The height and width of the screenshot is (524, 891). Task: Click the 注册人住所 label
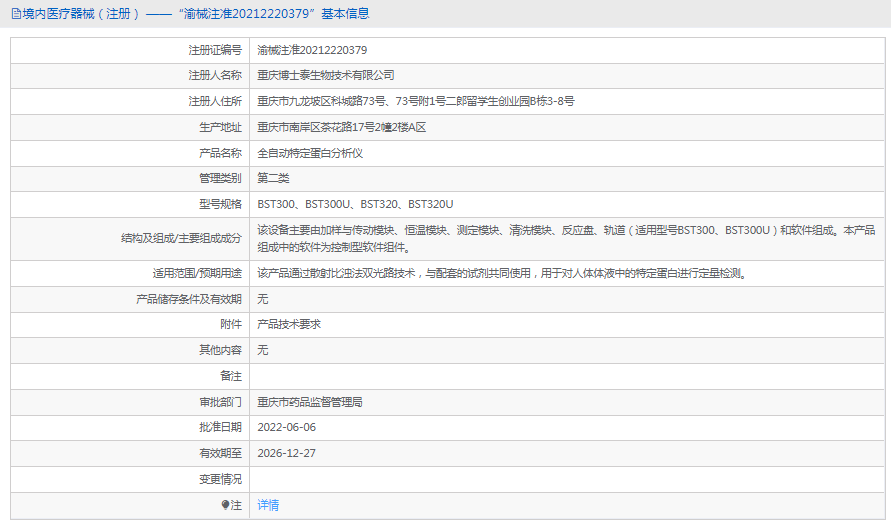[x=215, y=101]
